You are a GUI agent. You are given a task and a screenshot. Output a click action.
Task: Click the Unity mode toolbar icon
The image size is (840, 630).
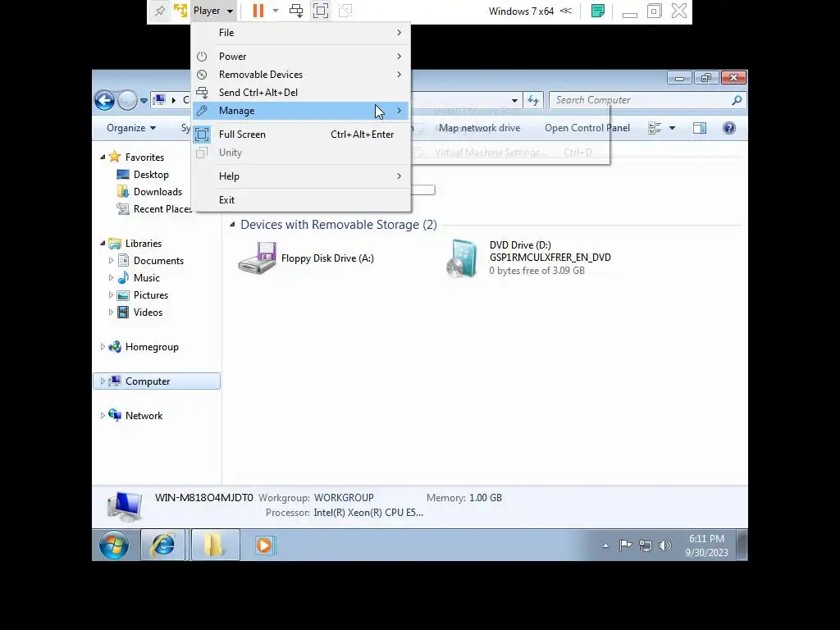point(345,11)
